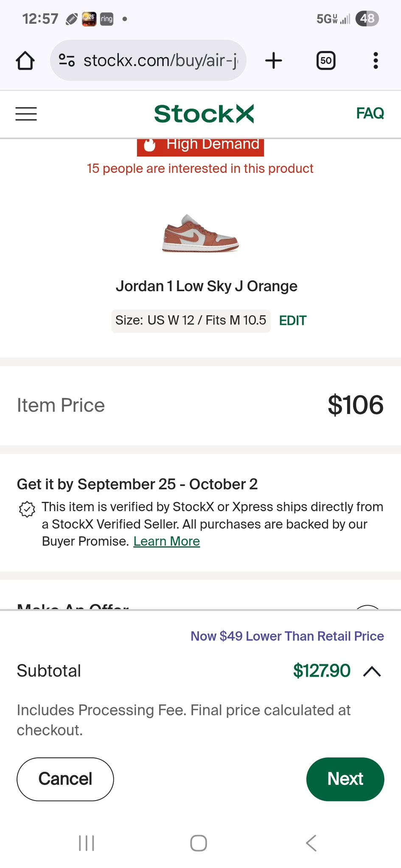Tap the High Demand badge
This screenshot has width=401, height=868.
[x=200, y=146]
